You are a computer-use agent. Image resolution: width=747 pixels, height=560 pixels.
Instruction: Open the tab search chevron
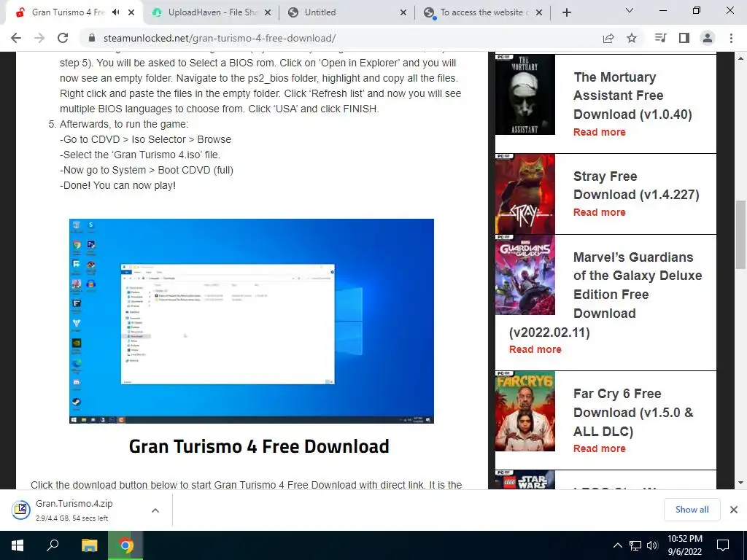(x=630, y=10)
